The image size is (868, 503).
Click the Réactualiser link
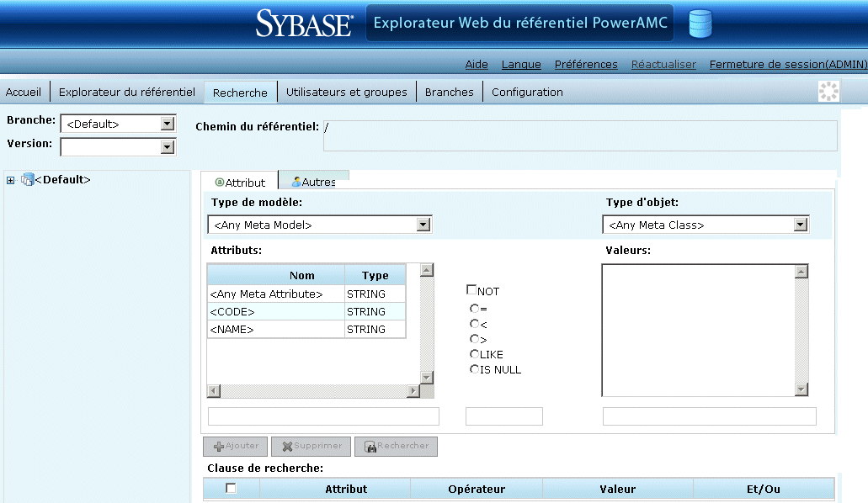point(663,64)
